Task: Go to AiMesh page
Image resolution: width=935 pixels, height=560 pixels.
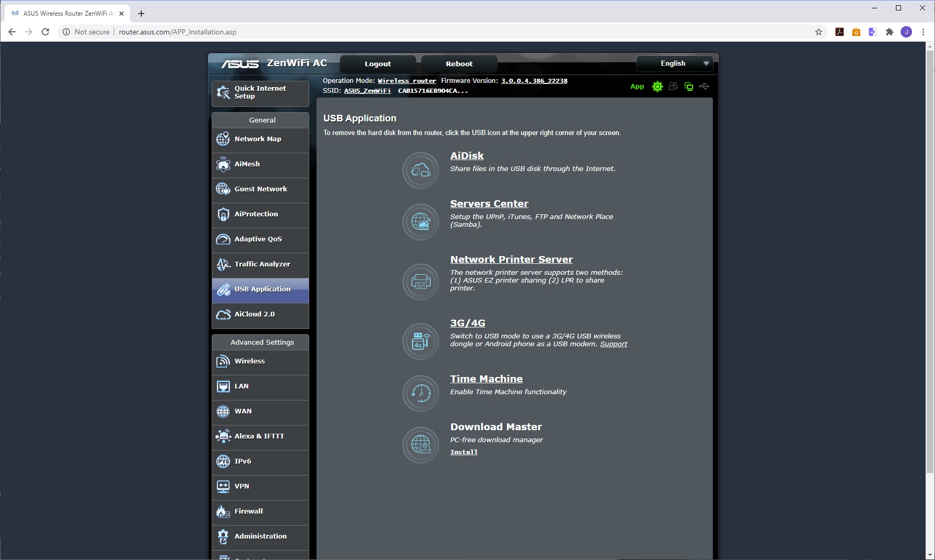Action: click(x=260, y=164)
